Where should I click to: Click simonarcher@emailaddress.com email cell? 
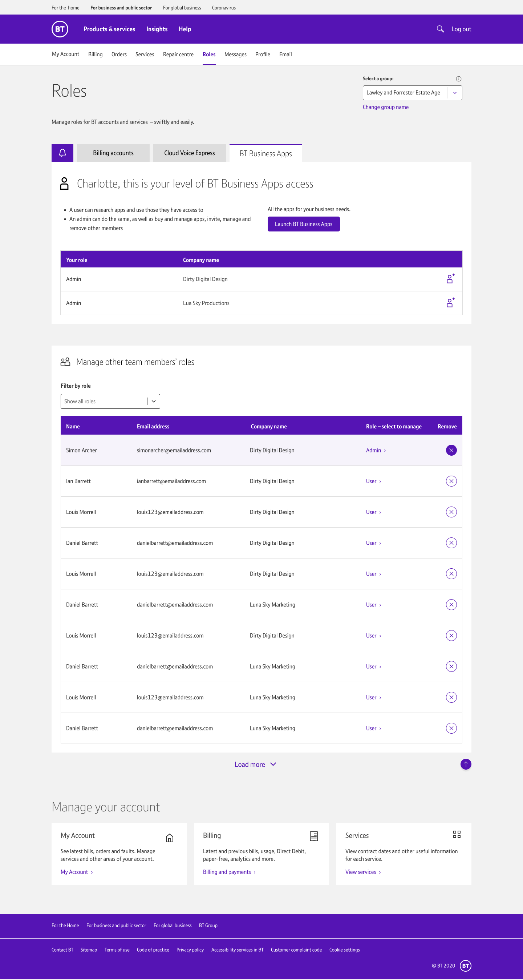tap(174, 450)
